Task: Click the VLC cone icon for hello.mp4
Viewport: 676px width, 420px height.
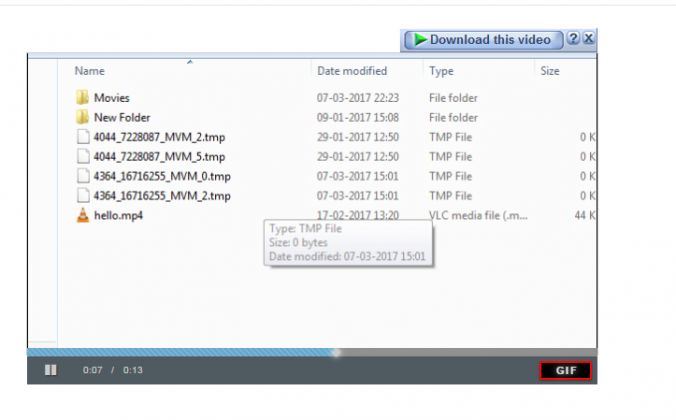Action: 83,216
